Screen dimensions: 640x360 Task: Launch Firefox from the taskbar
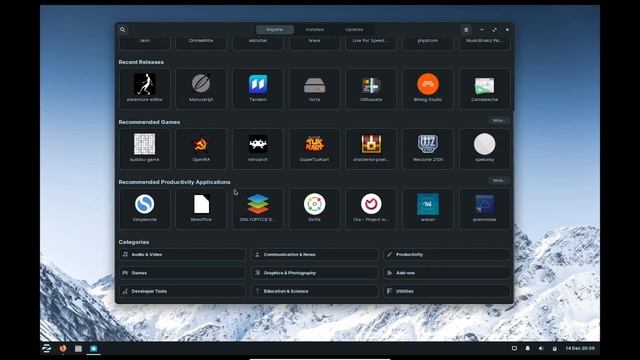tap(62, 348)
